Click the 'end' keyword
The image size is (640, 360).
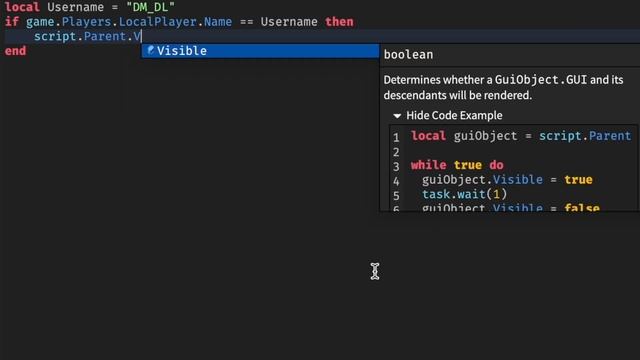[x=16, y=51]
